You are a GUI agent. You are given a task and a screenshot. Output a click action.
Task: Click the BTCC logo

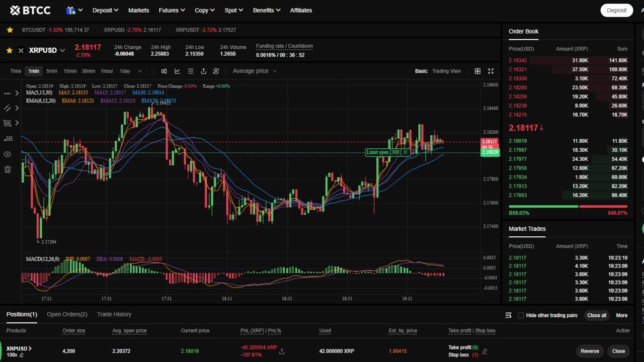30,10
